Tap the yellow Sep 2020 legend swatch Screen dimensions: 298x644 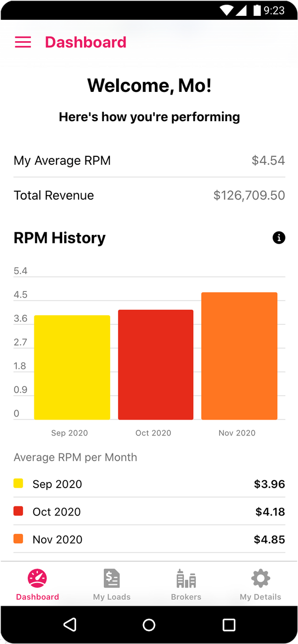[18, 484]
